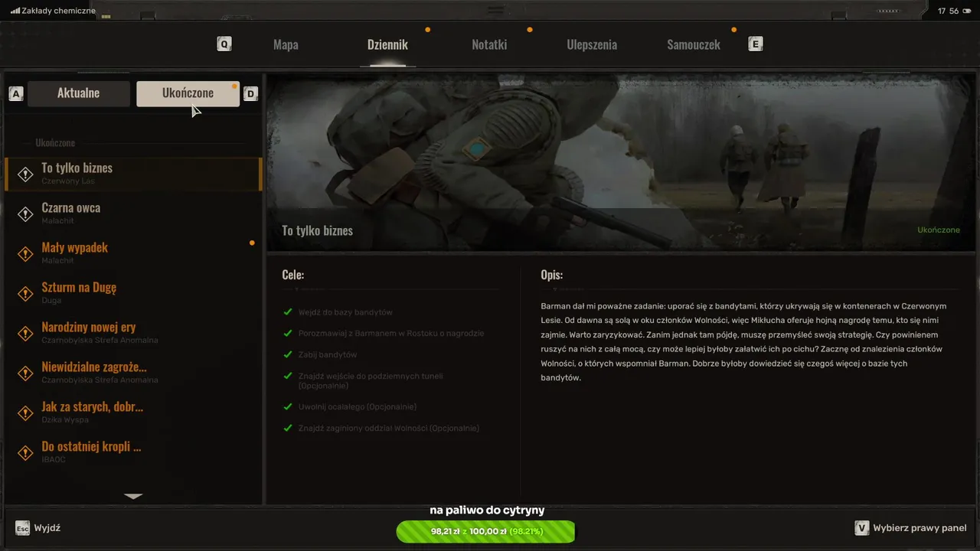Open the Samouczek tab

[x=694, y=44]
